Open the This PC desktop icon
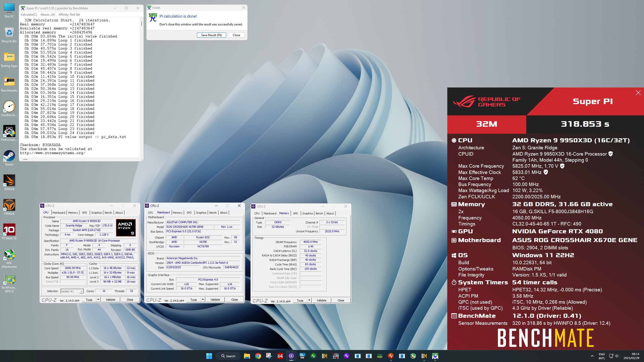 9,11
